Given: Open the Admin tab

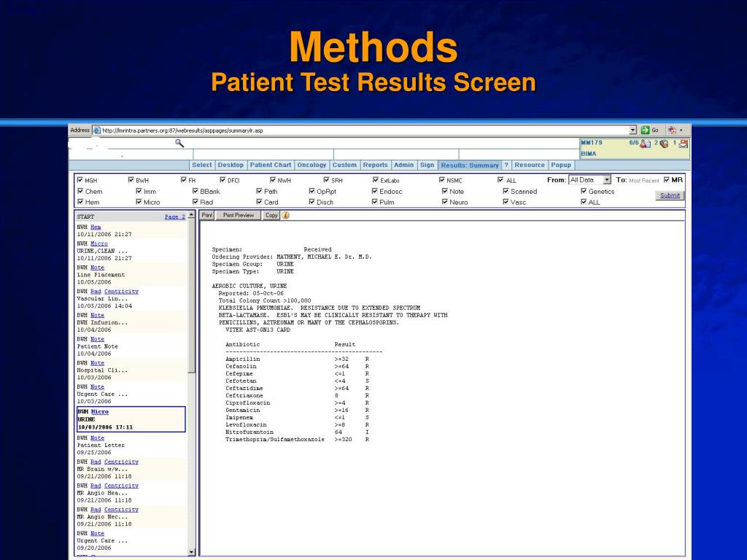Looking at the screenshot, I should click(403, 165).
